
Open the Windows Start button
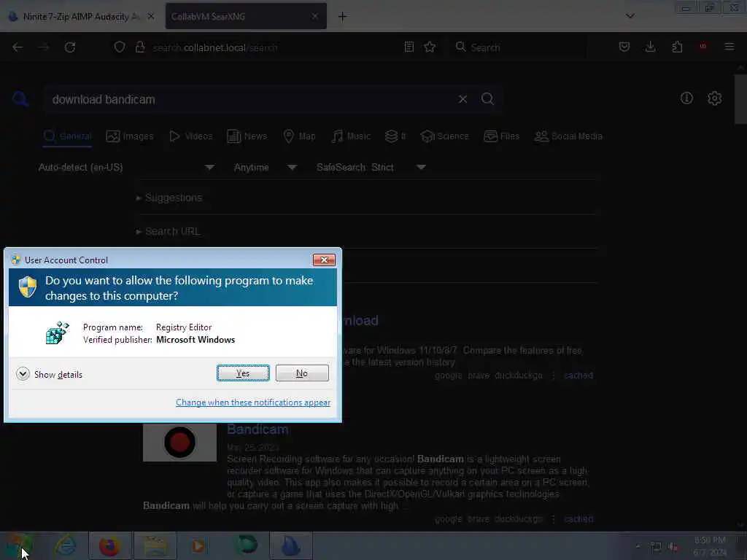point(19,545)
